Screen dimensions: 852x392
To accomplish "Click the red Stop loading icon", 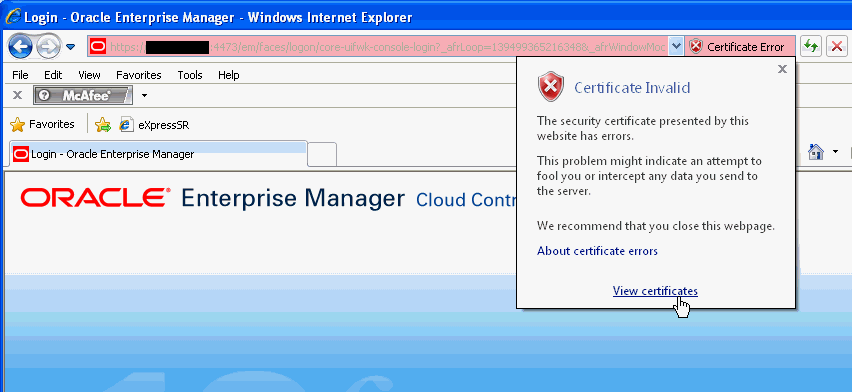I will (837, 47).
